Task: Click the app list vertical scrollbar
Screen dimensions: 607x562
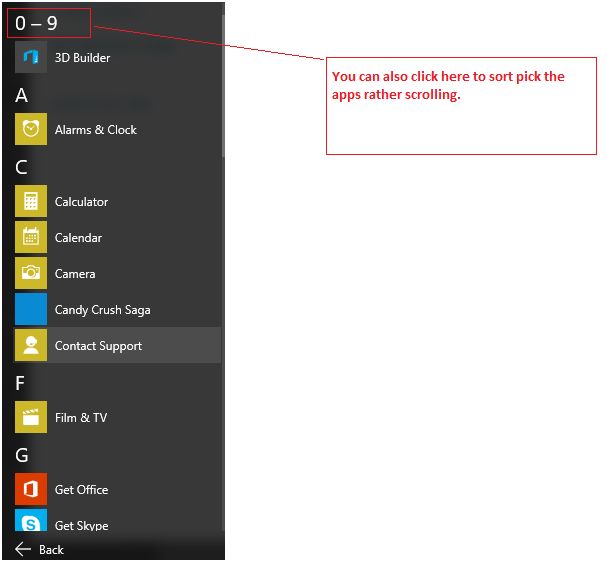Action: (223, 85)
